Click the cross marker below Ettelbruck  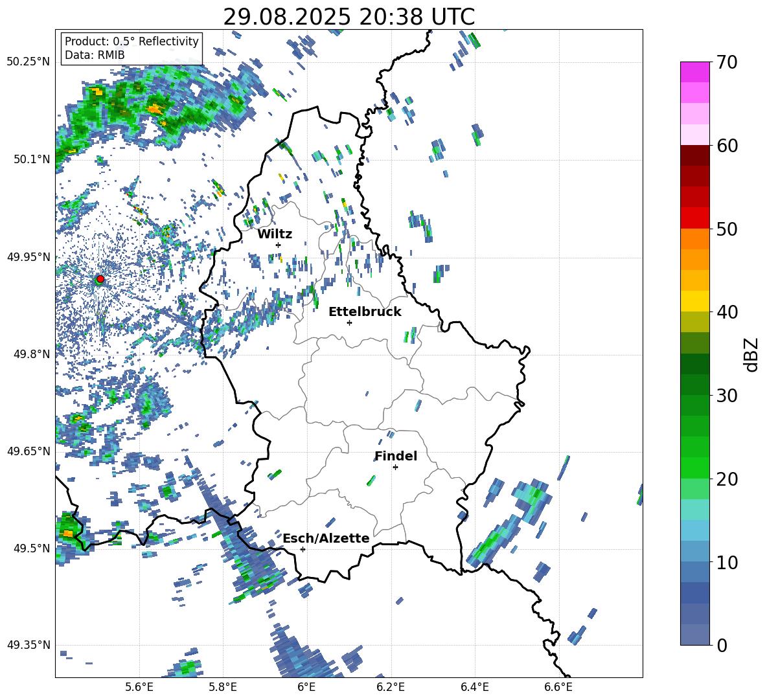[x=349, y=322]
